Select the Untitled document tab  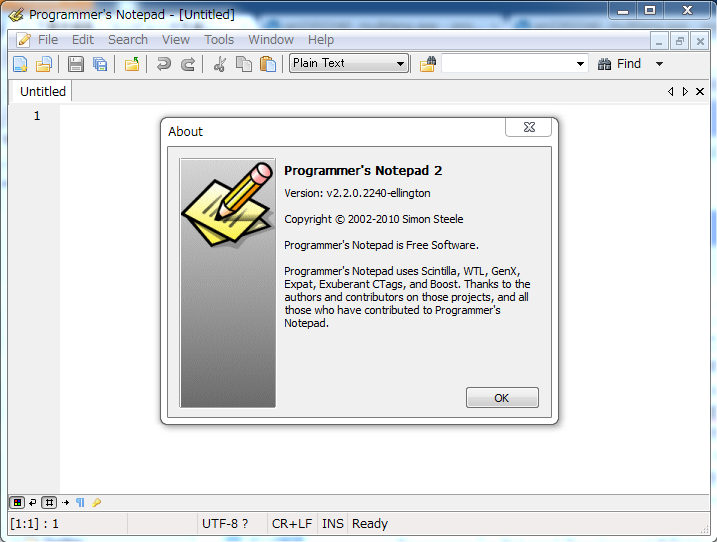43,91
